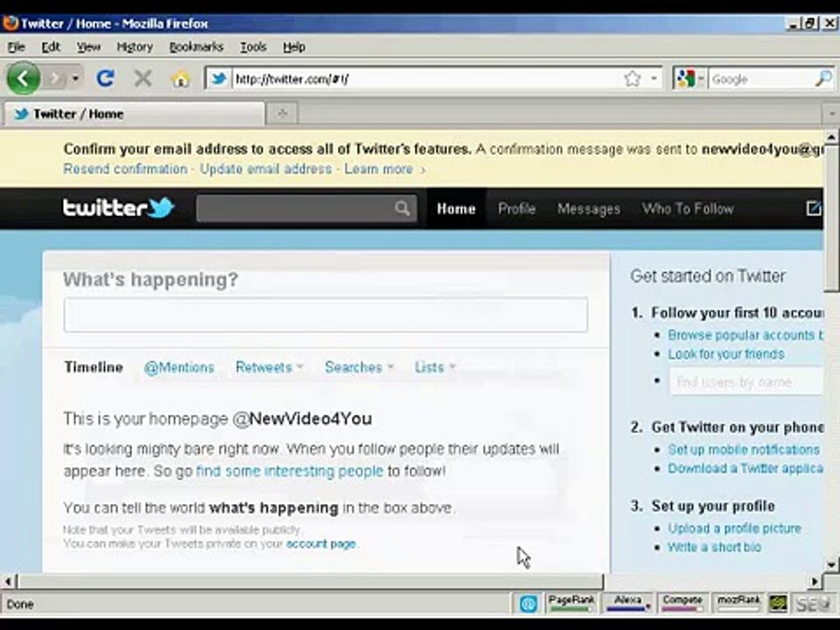Click the horizontal scrollbar thumb
Viewport: 840px width, 630px height.
pyautogui.click(x=311, y=581)
